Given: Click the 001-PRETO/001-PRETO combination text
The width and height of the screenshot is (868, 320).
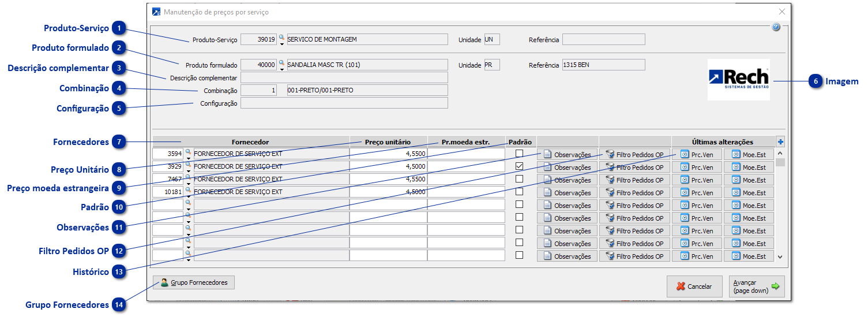Looking at the screenshot, I should click(x=321, y=90).
